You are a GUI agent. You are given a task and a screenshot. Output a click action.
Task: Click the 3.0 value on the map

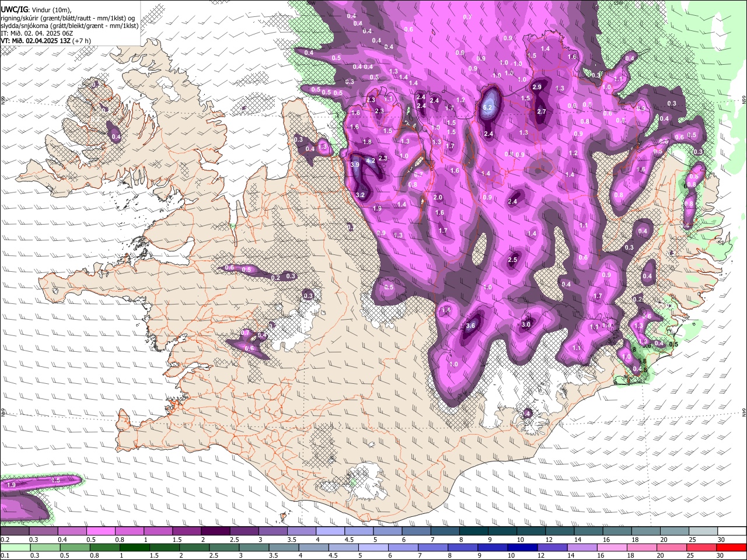click(x=526, y=325)
